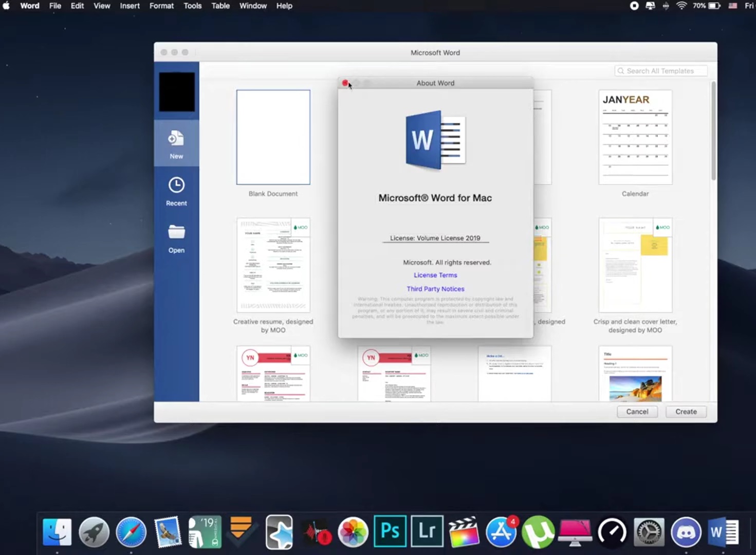
Task: Open the Table menu
Action: (220, 6)
